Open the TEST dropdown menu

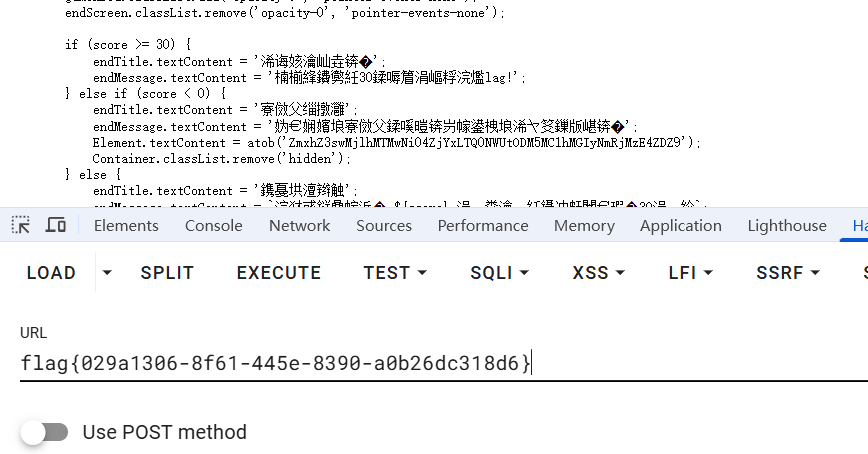(395, 273)
